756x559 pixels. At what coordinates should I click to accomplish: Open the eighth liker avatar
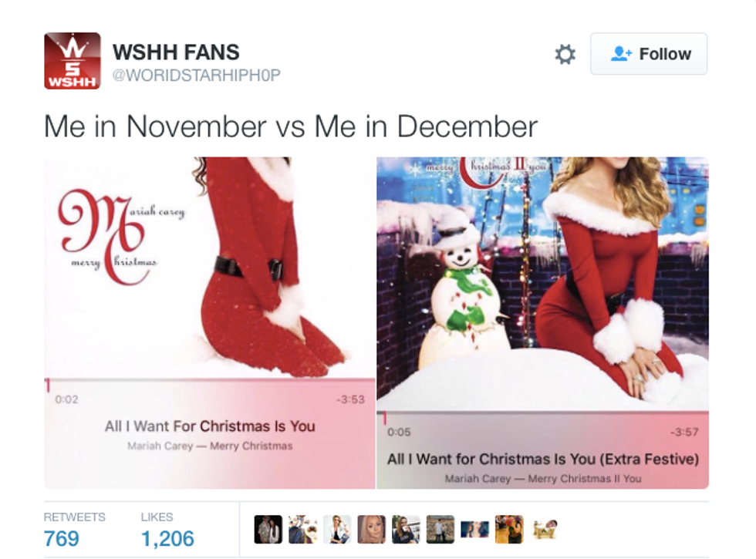[x=509, y=529]
